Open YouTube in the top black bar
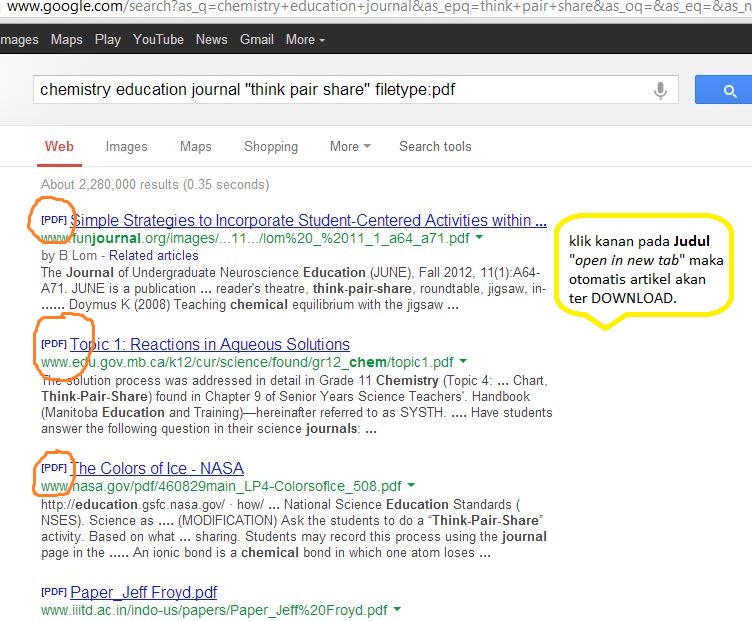The image size is (752, 621). (x=158, y=39)
